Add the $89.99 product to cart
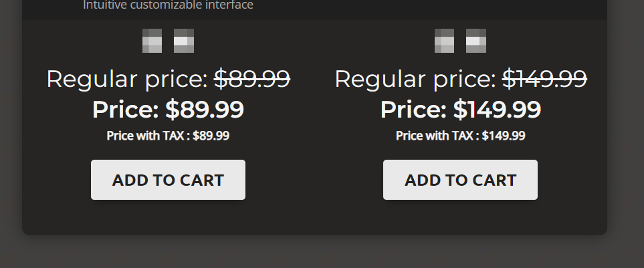The width and height of the screenshot is (644, 268). coord(168,180)
